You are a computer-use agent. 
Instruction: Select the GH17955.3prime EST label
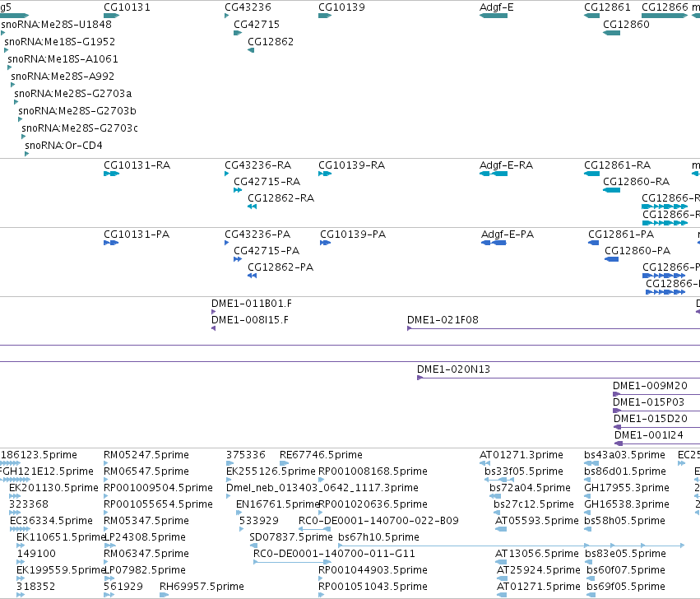(x=627, y=488)
